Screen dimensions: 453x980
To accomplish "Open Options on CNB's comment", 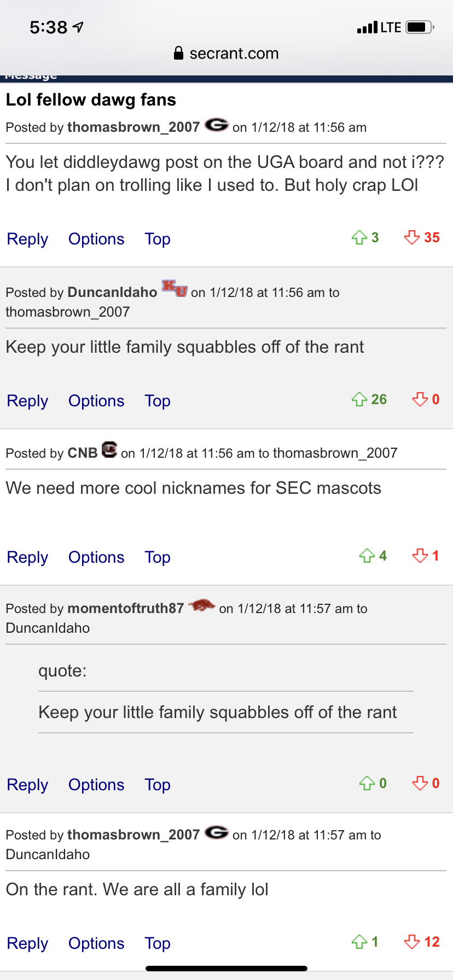I will click(x=96, y=557).
